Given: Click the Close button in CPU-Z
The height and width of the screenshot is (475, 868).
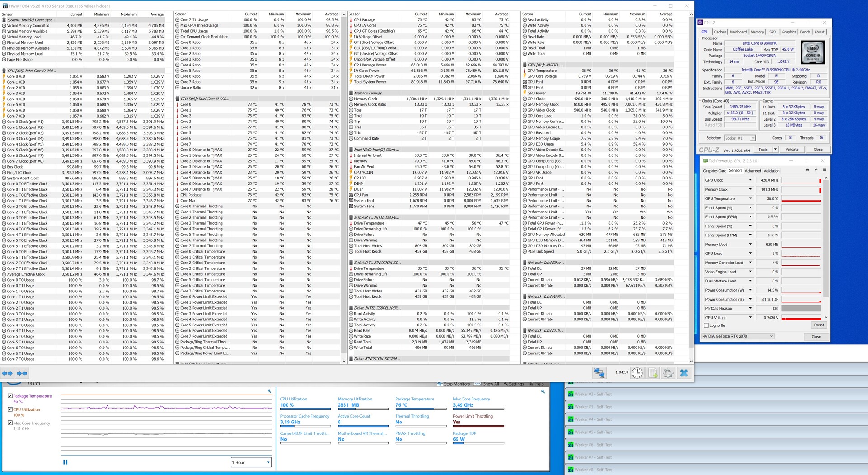Looking at the screenshot, I should click(818, 150).
